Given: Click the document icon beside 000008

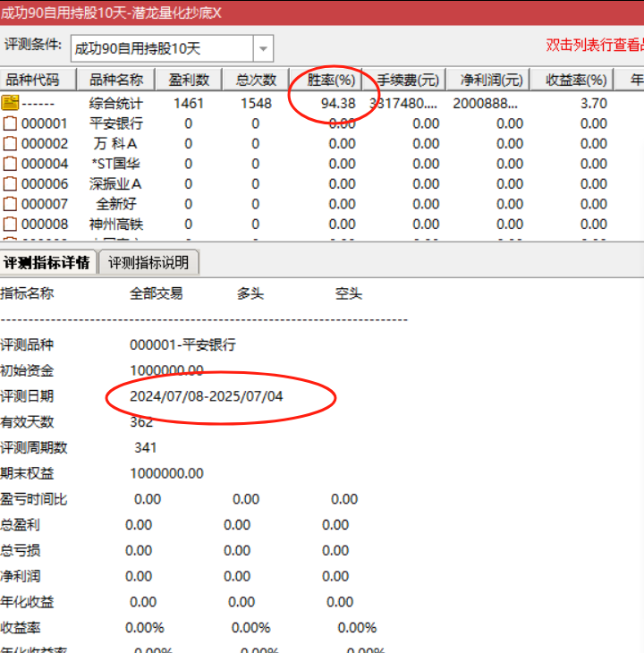Looking at the screenshot, I should tap(10, 224).
